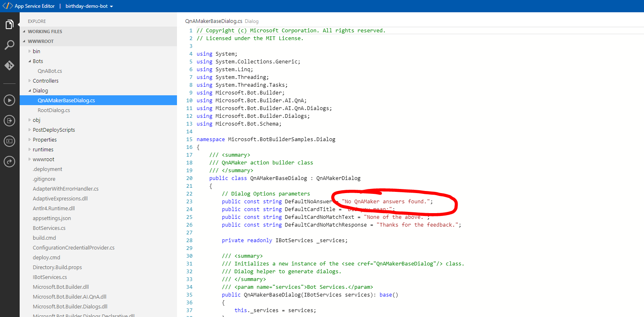Click the "No QnAMaker answers found." string
Image resolution: width=644 pixels, height=317 pixels.
pos(385,201)
